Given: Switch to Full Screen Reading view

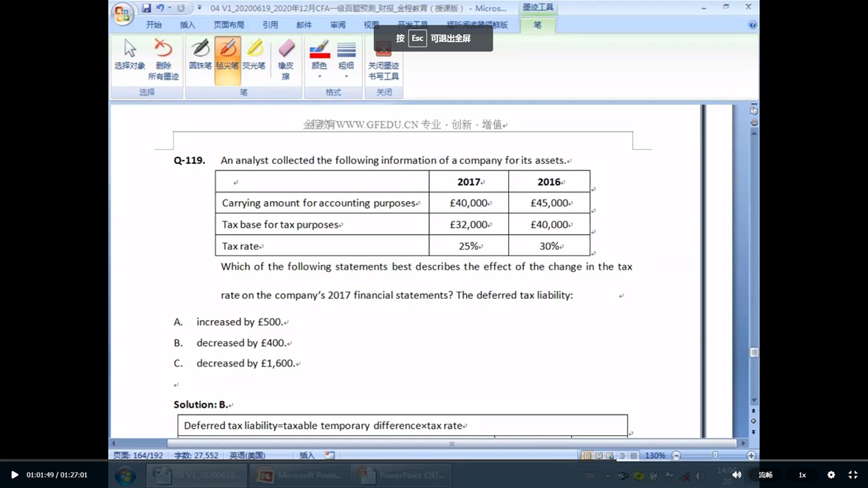Looking at the screenshot, I should click(598, 456).
